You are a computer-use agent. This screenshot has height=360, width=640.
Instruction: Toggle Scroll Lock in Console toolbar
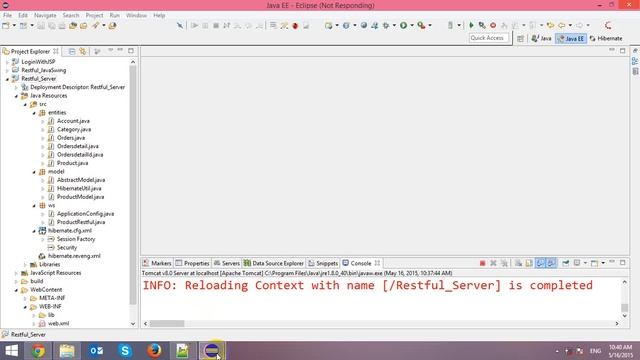(529, 263)
